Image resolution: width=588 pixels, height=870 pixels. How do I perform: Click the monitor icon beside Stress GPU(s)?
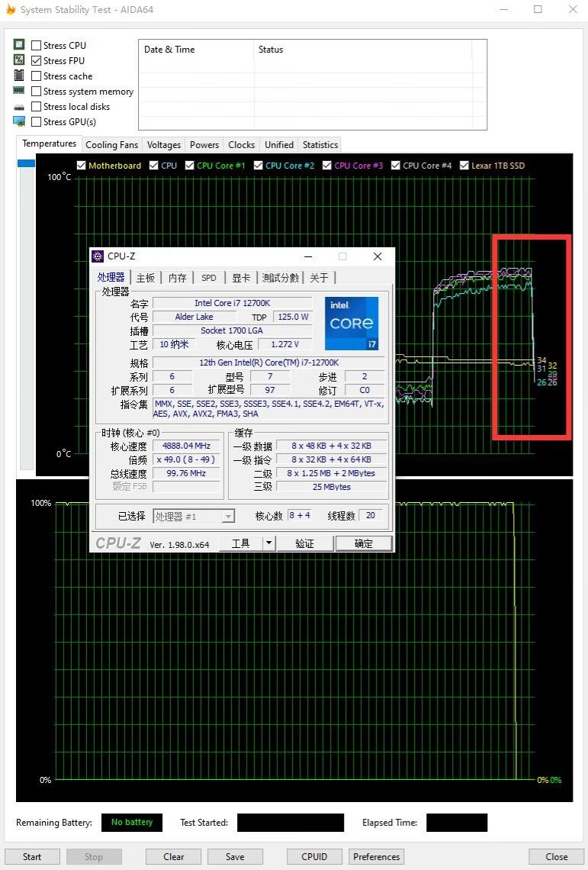19,121
